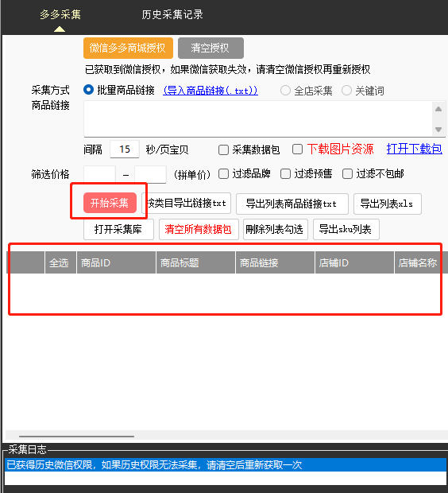
Task: Toggle the 过滤品牌 checkbox
Action: coord(223,173)
